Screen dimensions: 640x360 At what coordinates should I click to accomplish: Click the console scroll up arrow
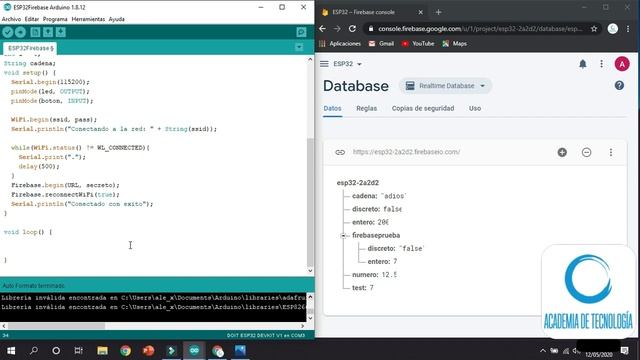pyautogui.click(x=310, y=297)
